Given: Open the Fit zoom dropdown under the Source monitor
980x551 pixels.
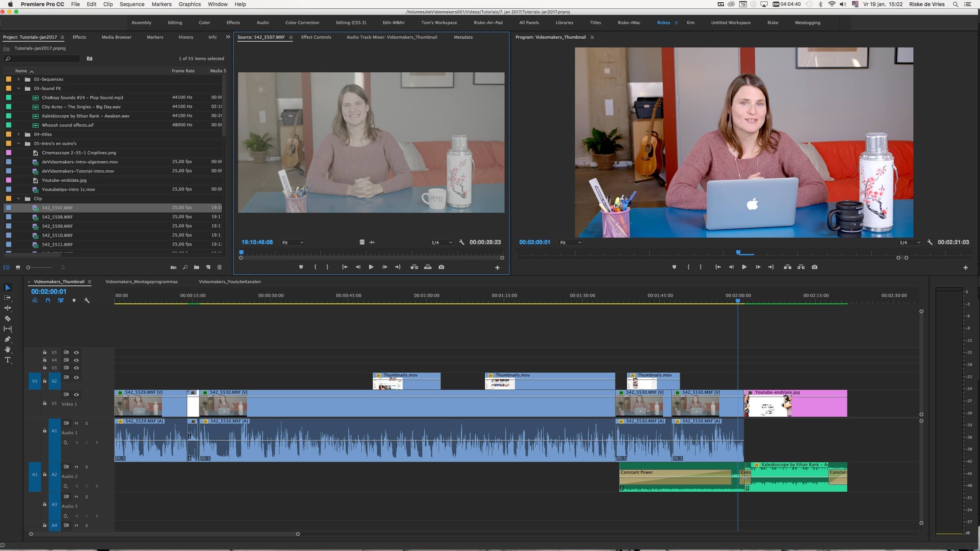Looking at the screenshot, I should (292, 242).
